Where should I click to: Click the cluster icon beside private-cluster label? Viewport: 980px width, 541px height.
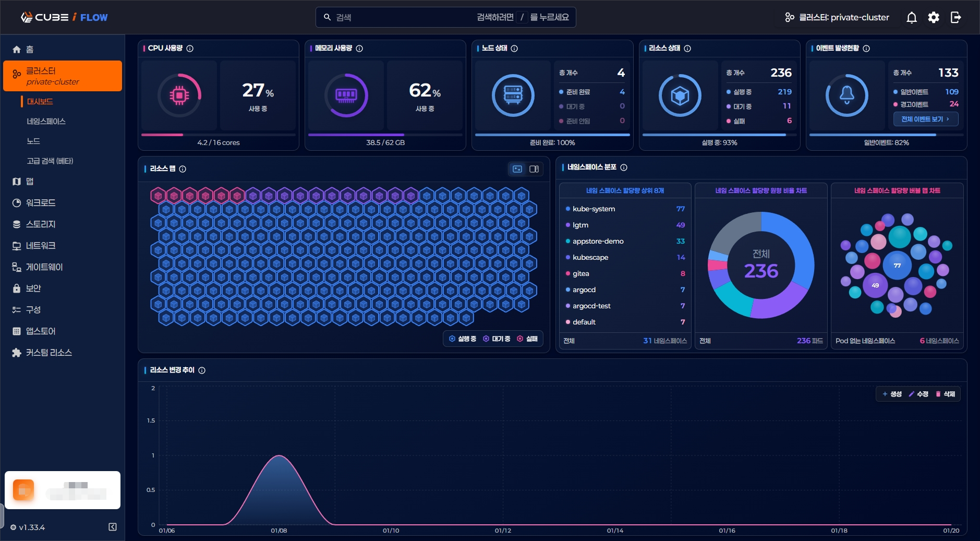[790, 17]
